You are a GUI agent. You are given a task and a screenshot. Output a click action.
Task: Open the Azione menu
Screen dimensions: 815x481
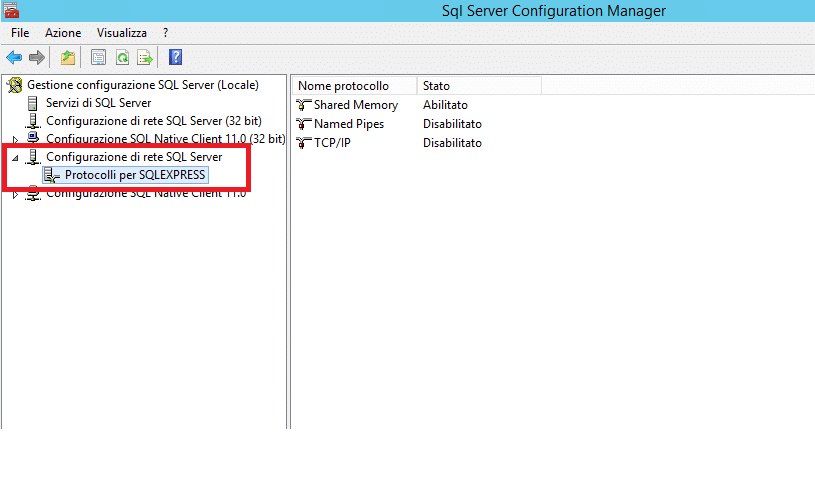(x=63, y=33)
